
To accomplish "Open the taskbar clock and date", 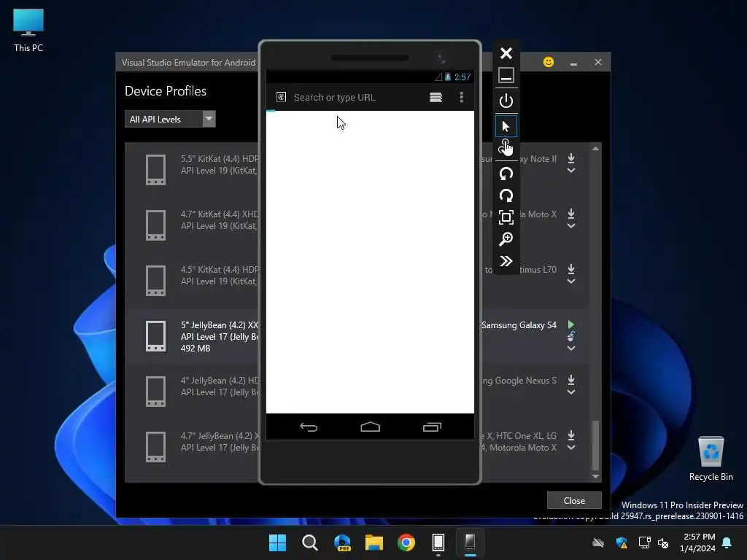I will (x=697, y=542).
